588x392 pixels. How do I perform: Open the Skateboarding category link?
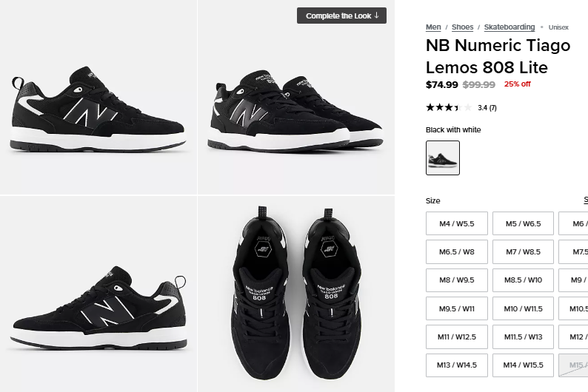[510, 27]
